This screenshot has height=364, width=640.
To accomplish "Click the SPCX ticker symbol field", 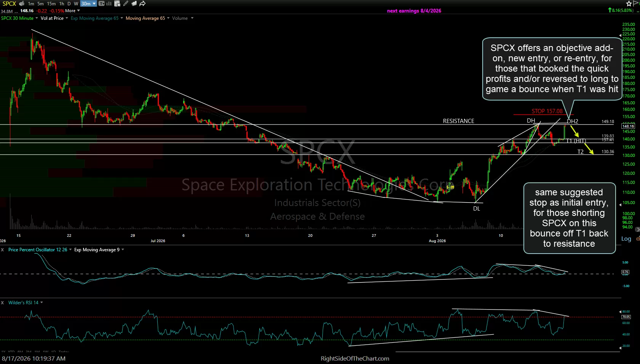I will pyautogui.click(x=9, y=4).
